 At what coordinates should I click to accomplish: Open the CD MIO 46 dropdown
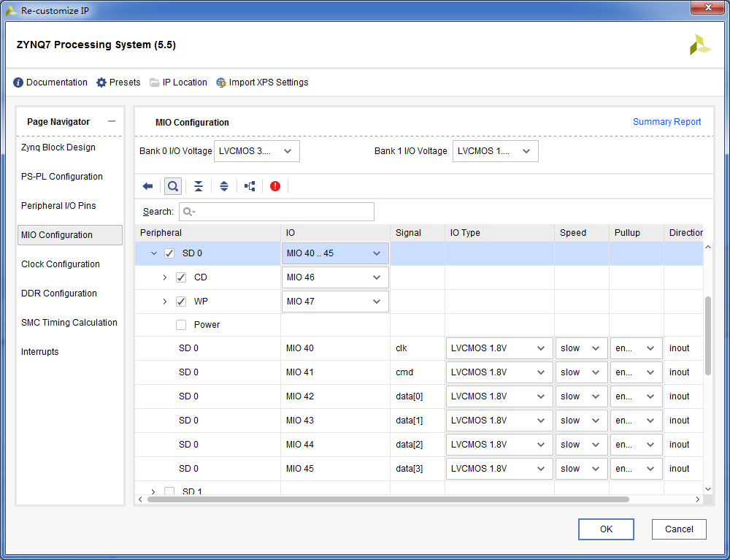coord(335,278)
